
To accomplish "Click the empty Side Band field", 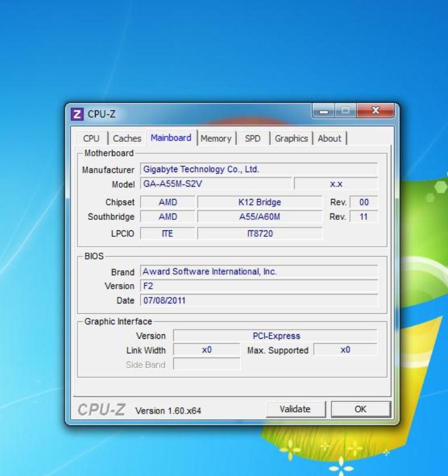I will 206,364.
